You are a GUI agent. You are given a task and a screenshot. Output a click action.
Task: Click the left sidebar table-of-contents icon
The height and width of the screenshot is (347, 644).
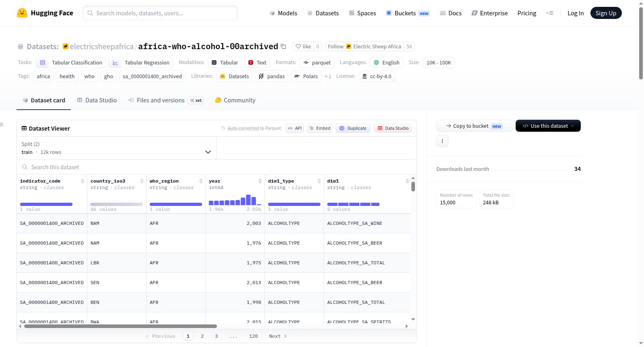(x=2, y=125)
